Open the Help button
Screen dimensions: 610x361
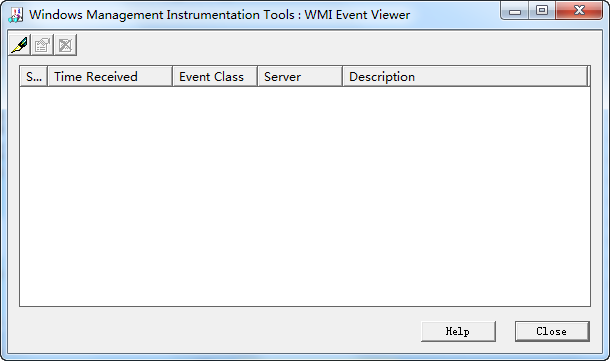pyautogui.click(x=458, y=331)
